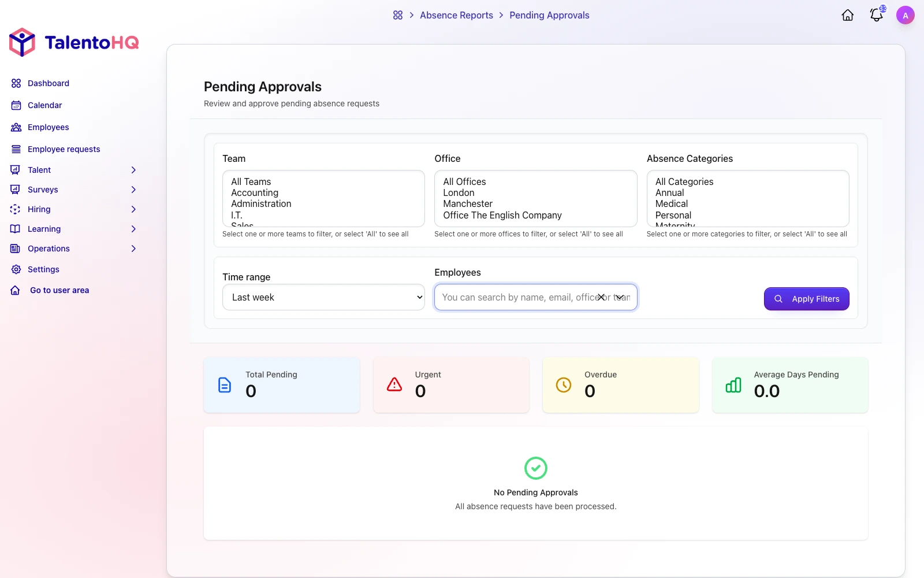Click the breadcrumb grid icon
This screenshot has height=578, width=924.
pos(398,15)
